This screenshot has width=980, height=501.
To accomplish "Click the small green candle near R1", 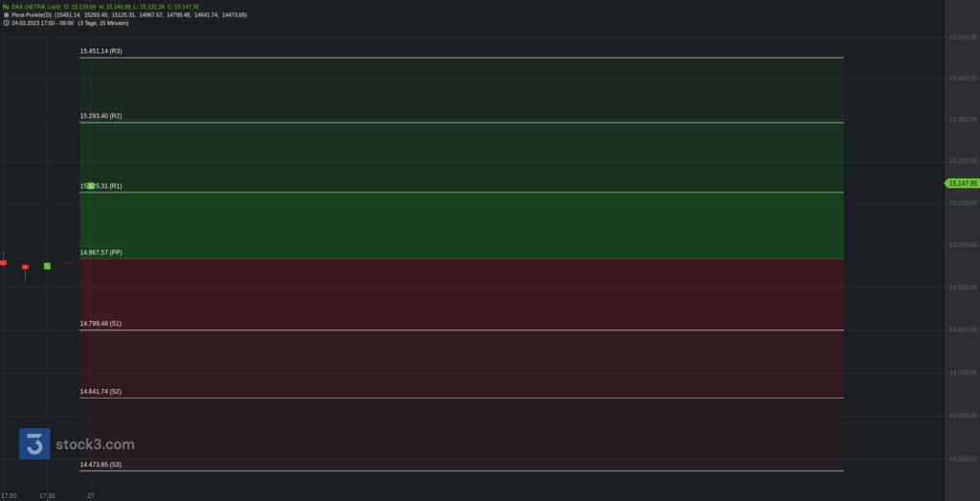I will click(x=91, y=186).
